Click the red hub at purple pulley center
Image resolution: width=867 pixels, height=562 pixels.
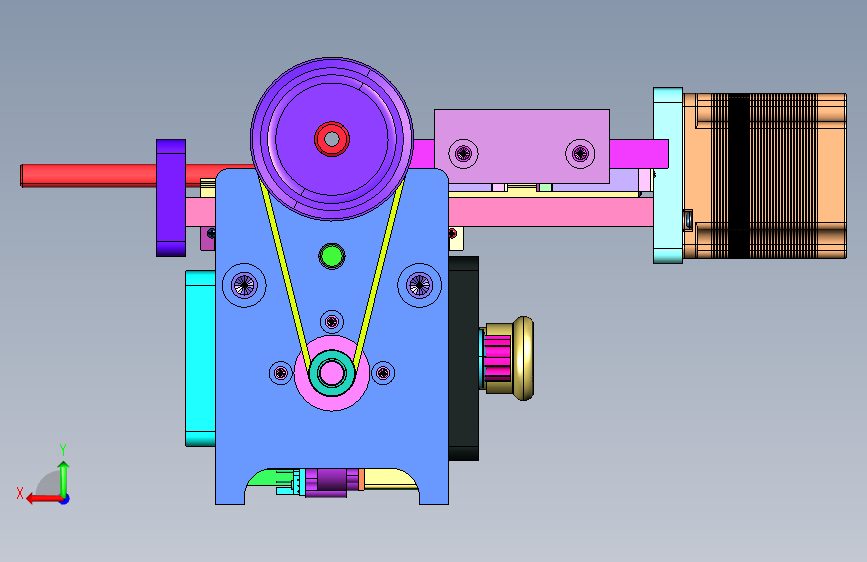click(x=332, y=139)
